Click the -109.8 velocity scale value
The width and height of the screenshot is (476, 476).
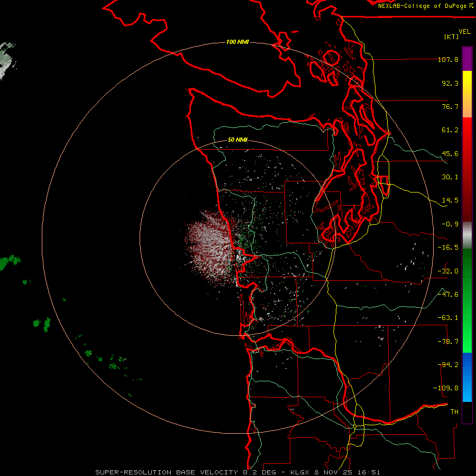click(446, 388)
